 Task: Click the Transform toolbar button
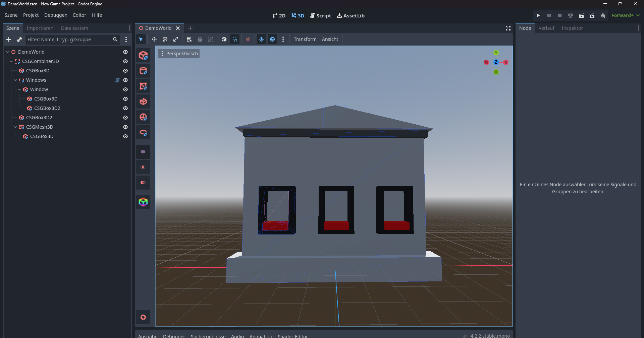(305, 39)
